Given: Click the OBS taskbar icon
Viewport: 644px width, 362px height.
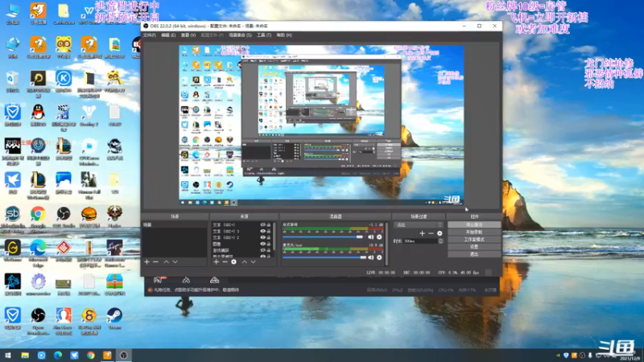Looking at the screenshot, I should pos(124,356).
